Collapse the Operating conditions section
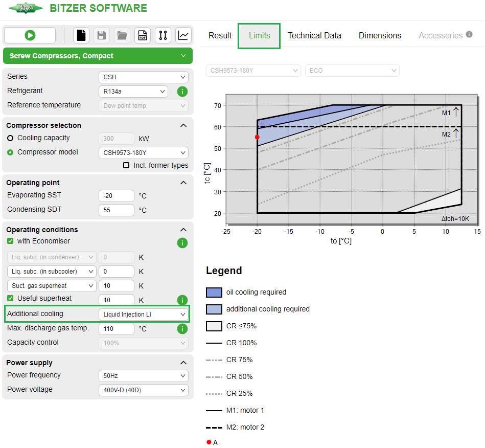Screen dimensions: 485x448 [183, 230]
